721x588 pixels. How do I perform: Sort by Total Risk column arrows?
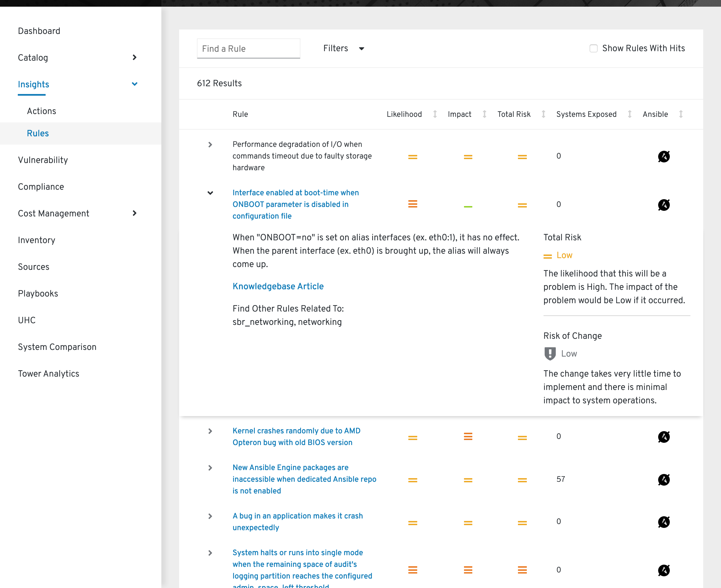tap(543, 114)
